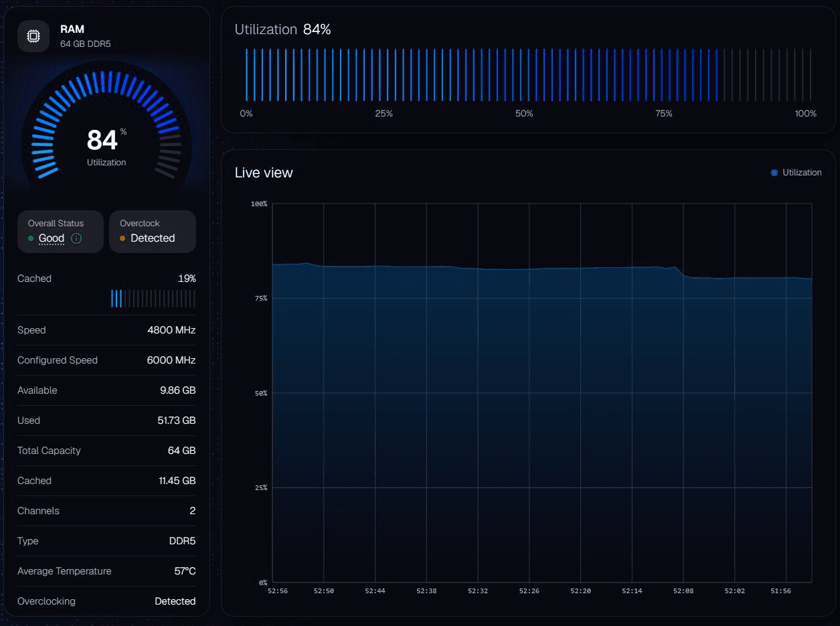
Task: Click the Good status link
Action: click(x=52, y=238)
